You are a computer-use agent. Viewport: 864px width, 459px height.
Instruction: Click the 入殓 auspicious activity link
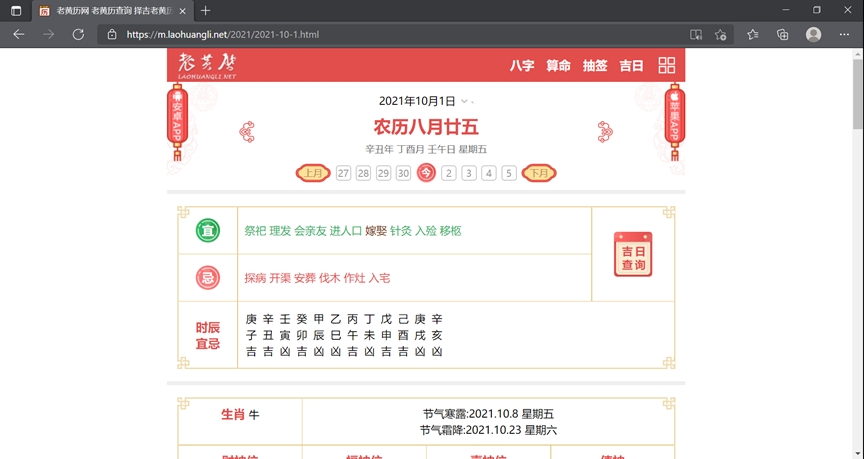point(425,231)
